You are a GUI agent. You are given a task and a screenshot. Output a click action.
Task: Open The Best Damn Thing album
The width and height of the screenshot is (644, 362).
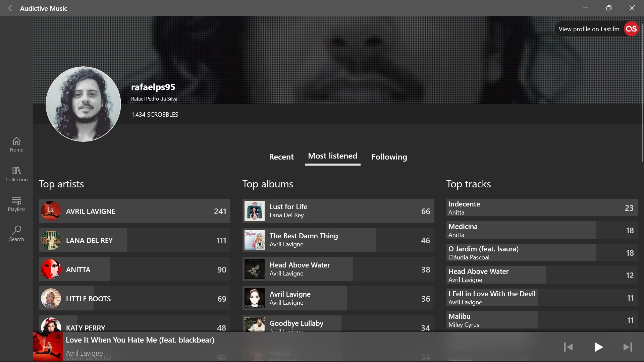pyautogui.click(x=338, y=240)
